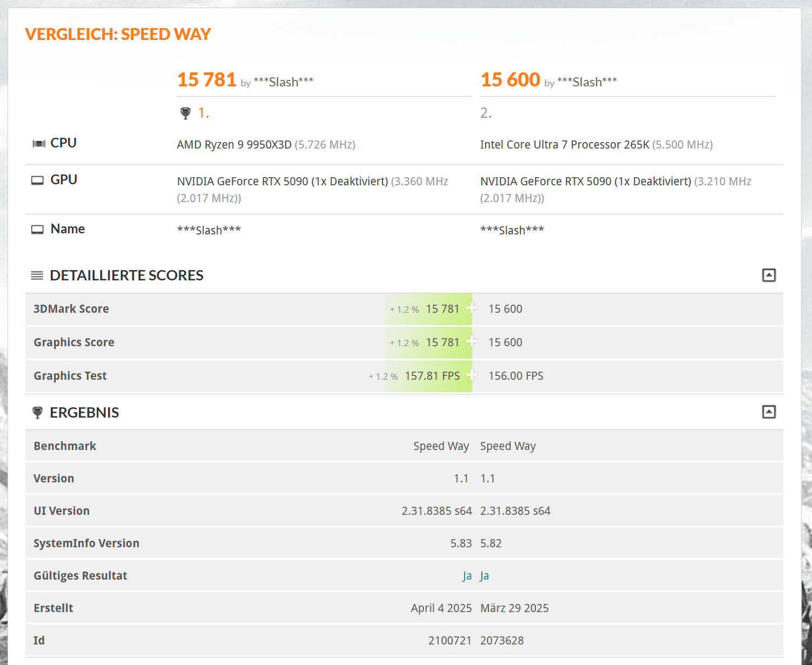This screenshot has height=665, width=812.
Task: Click the GPU monitor icon
Action: point(37,180)
